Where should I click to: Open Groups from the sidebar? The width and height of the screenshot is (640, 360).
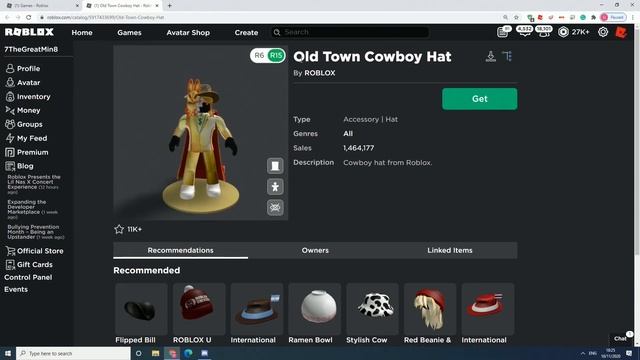24,124
